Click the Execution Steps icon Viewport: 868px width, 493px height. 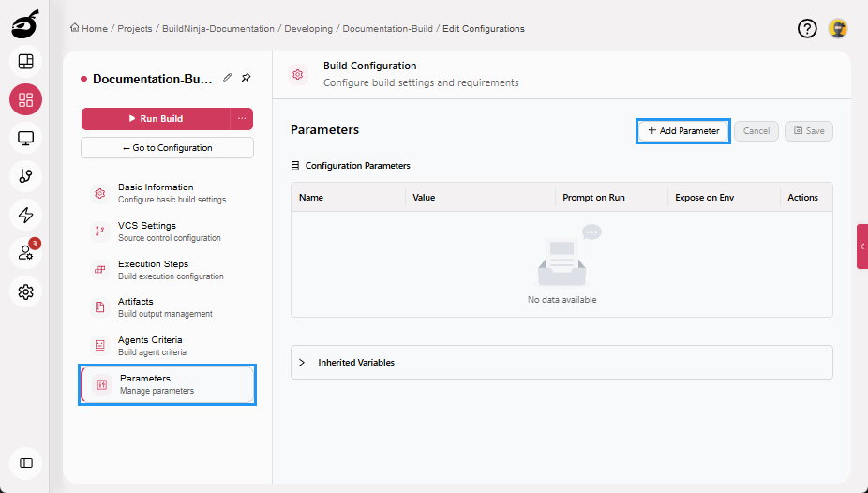pos(100,269)
